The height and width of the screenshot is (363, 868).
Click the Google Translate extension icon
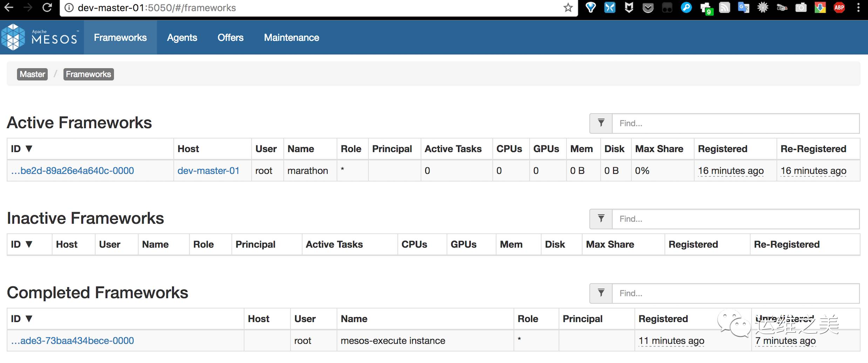click(743, 7)
